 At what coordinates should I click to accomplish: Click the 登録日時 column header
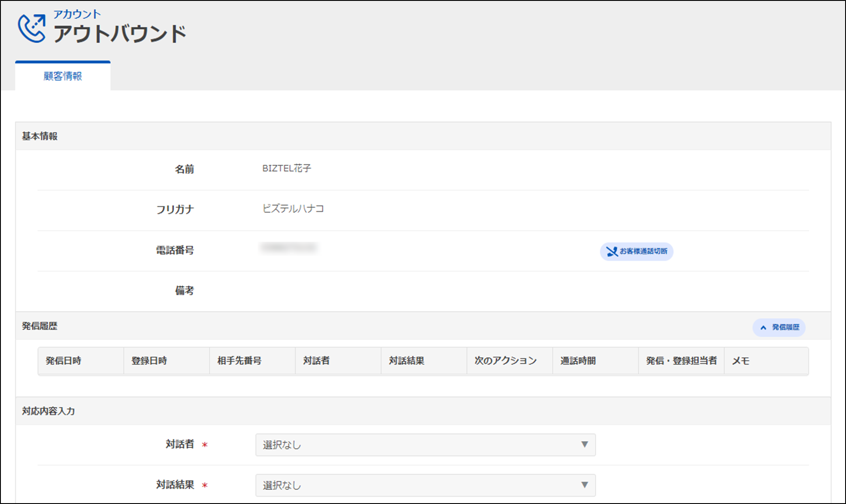tap(149, 361)
